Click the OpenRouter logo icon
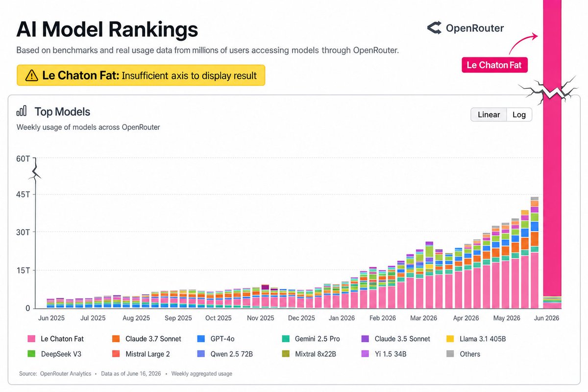 tap(434, 28)
